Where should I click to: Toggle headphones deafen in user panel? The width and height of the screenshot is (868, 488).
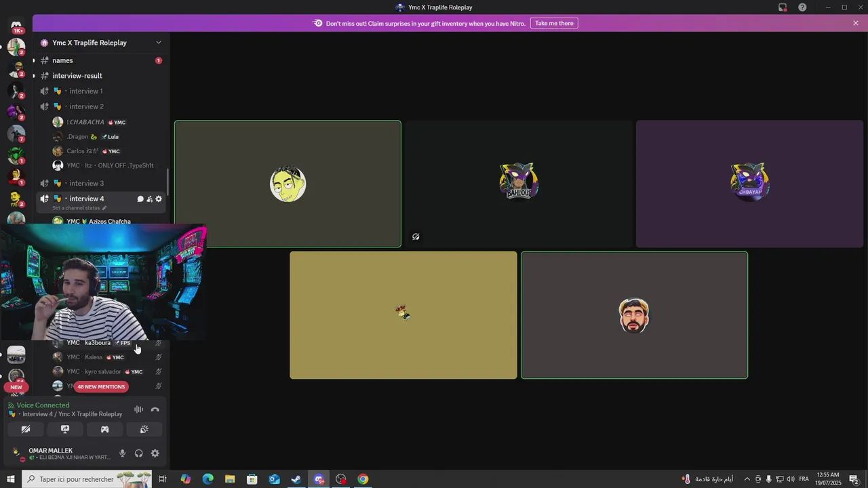(138, 453)
